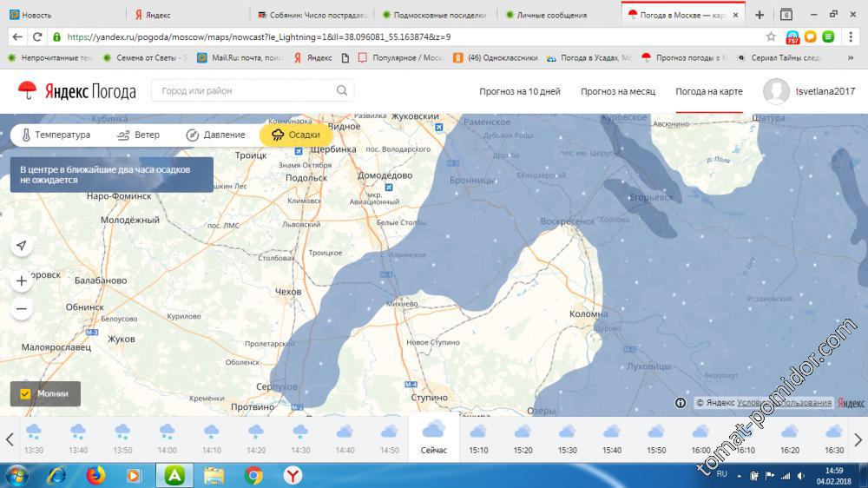This screenshot has height=488, width=868.
Task: Open the tab list counter button
Action: (x=786, y=15)
